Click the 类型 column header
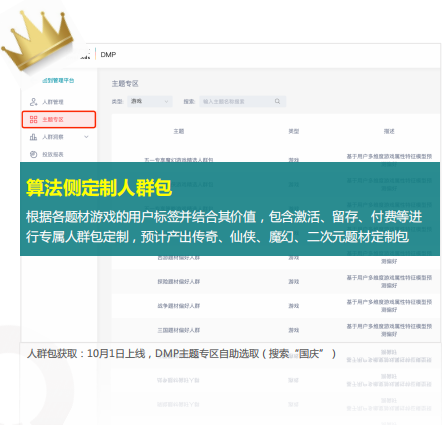The image size is (442, 425). coord(294,131)
